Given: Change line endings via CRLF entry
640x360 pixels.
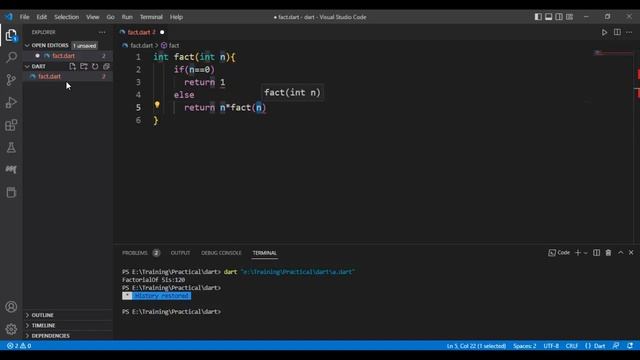Looking at the screenshot, I should [x=571, y=346].
